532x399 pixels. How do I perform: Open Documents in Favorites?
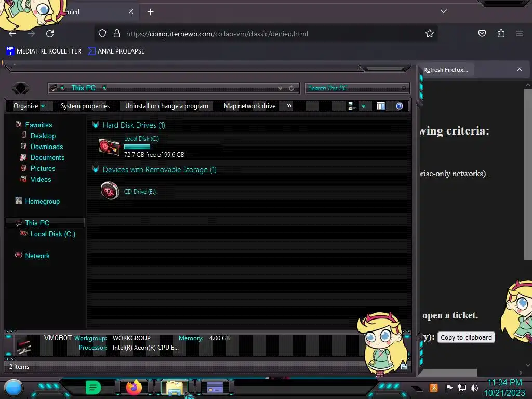coord(47,157)
